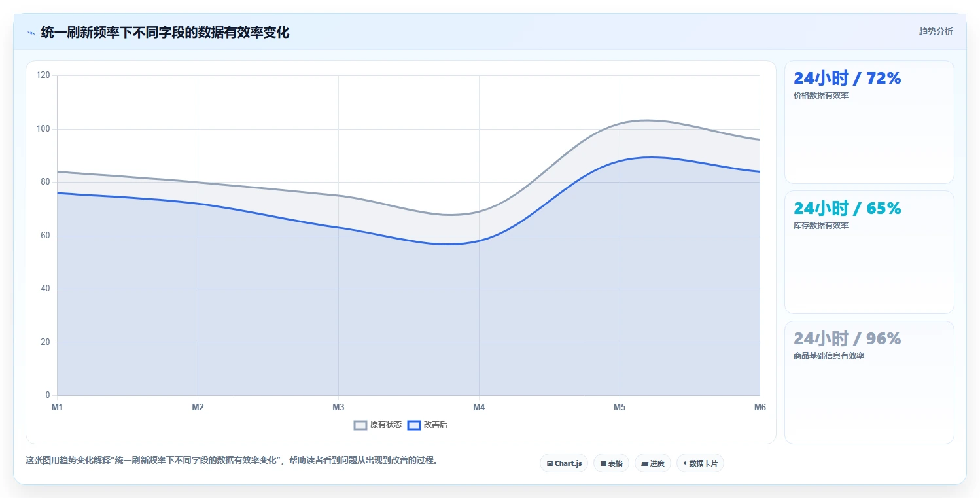
Task: Click the chart title 统一刷新频率下不同字段的数据有效率变化
Action: pos(165,33)
